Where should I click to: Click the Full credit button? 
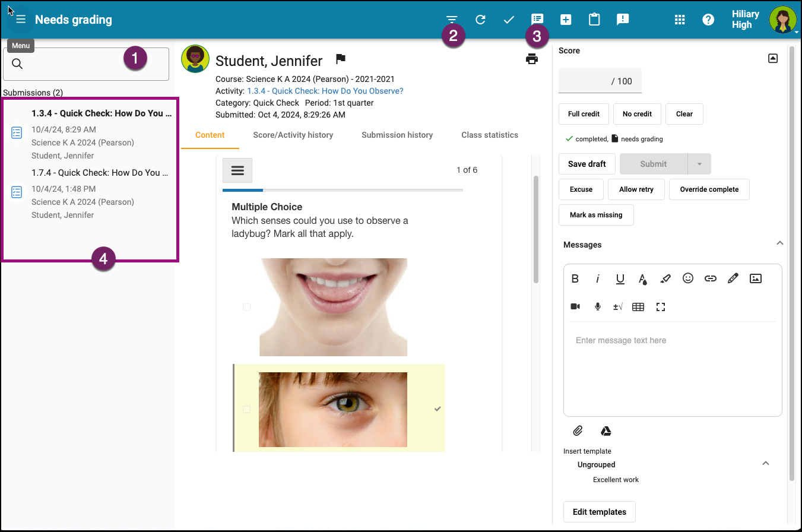(584, 114)
